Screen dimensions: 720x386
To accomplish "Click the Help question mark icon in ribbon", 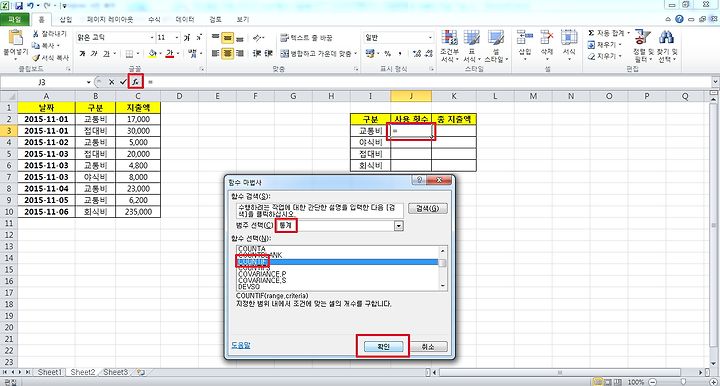I will 679,19.
